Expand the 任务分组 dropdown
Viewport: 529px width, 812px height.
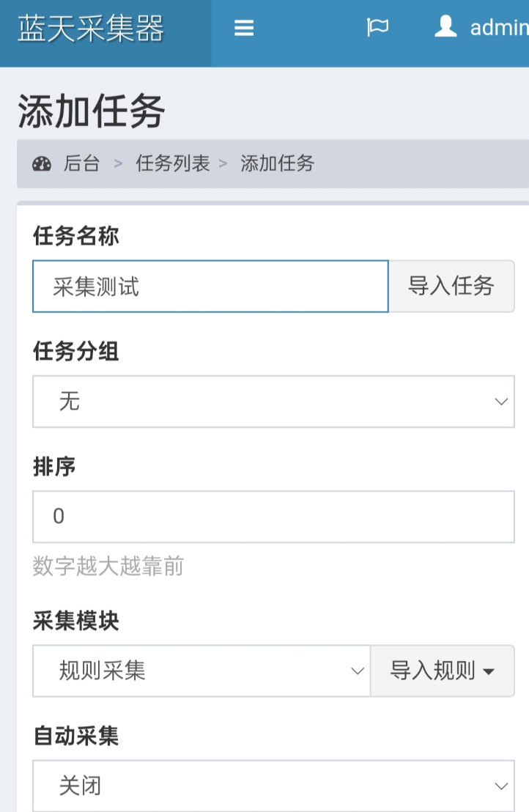273,402
